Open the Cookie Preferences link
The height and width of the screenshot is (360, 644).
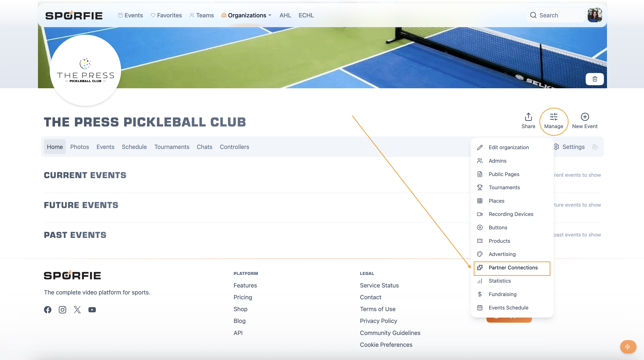(x=386, y=344)
